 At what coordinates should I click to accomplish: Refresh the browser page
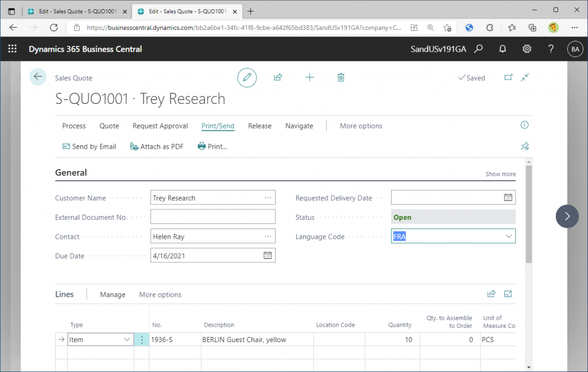click(53, 28)
